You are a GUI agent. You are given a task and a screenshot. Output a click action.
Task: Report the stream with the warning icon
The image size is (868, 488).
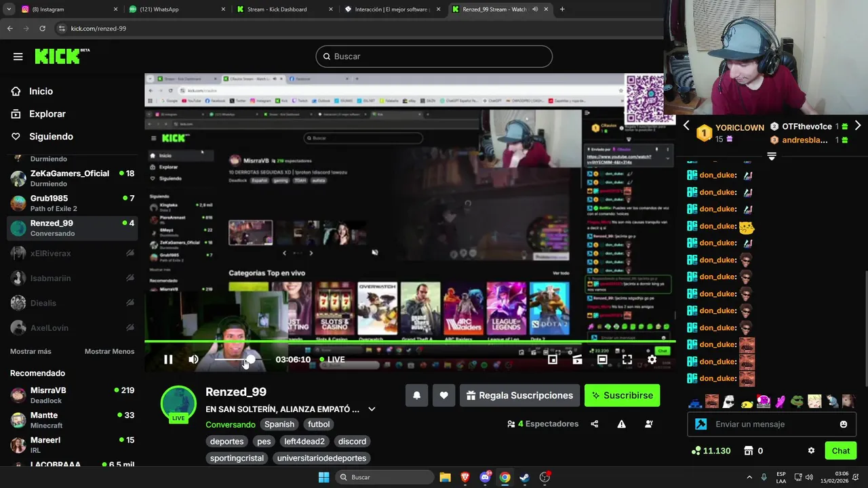622,424
